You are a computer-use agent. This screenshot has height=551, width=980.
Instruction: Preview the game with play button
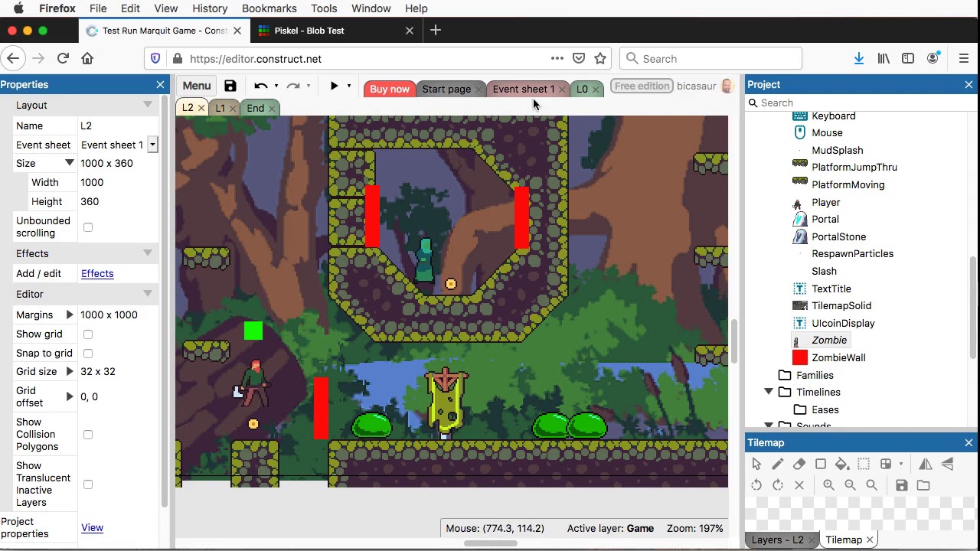[334, 86]
